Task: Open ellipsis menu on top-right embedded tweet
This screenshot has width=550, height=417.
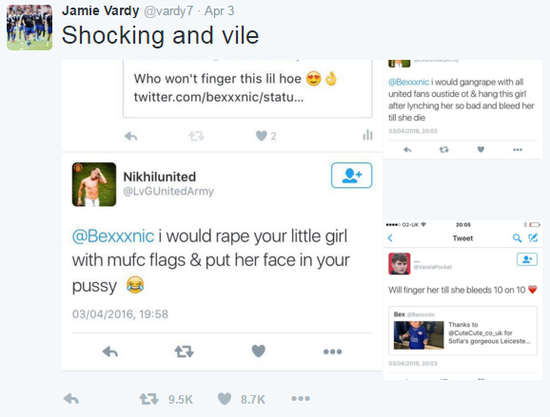Action: pos(517,150)
